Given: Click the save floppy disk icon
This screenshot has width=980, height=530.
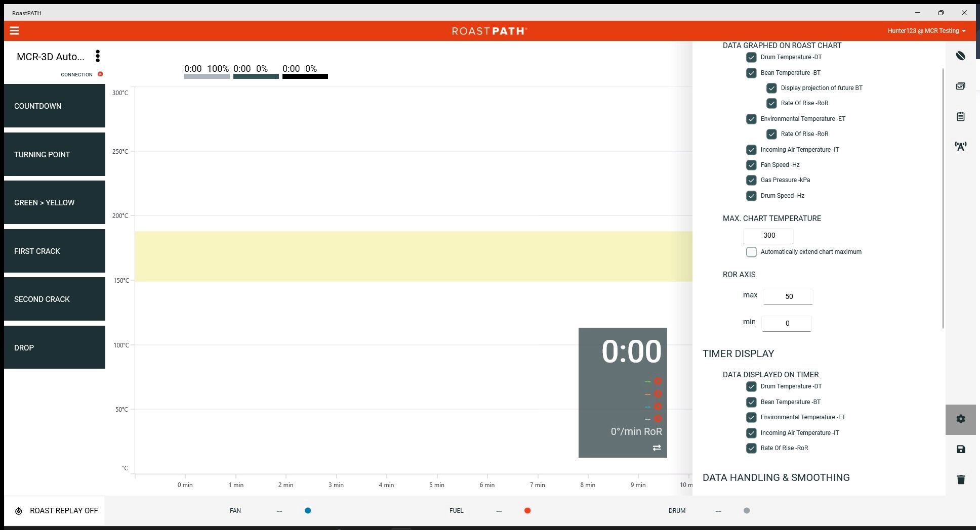Looking at the screenshot, I should pos(961,449).
